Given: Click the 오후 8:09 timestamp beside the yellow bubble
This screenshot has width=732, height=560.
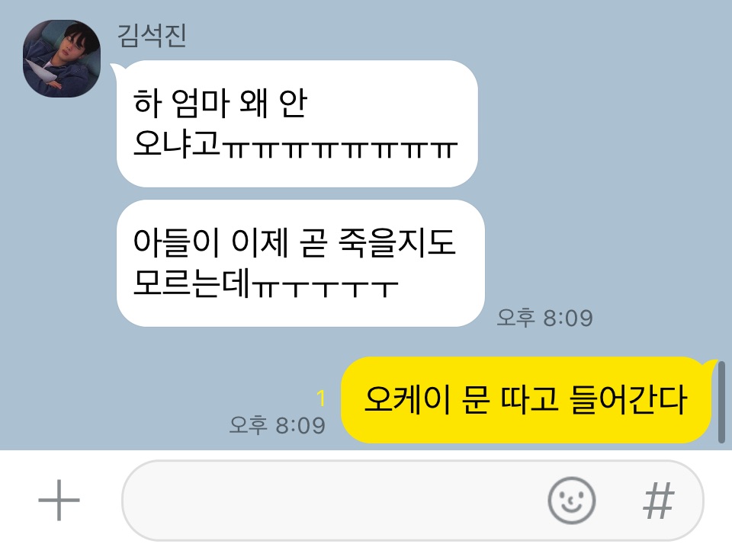Looking at the screenshot, I should (278, 425).
